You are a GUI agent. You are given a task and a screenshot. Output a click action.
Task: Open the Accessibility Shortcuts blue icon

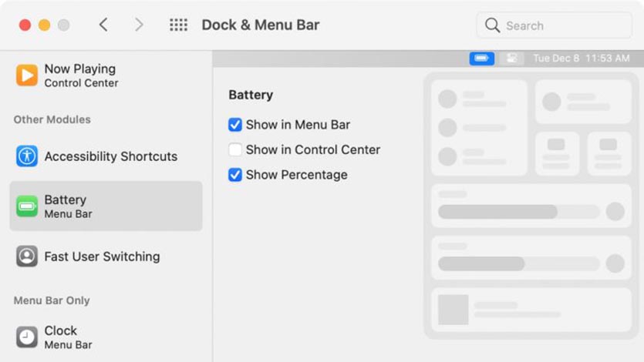(x=27, y=156)
